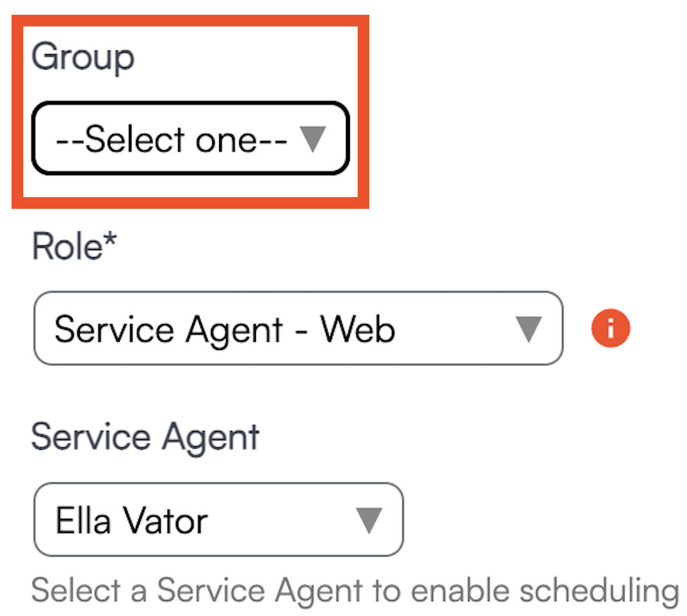Expand the Role dropdown
The width and height of the screenshot is (687, 616).
[298, 329]
